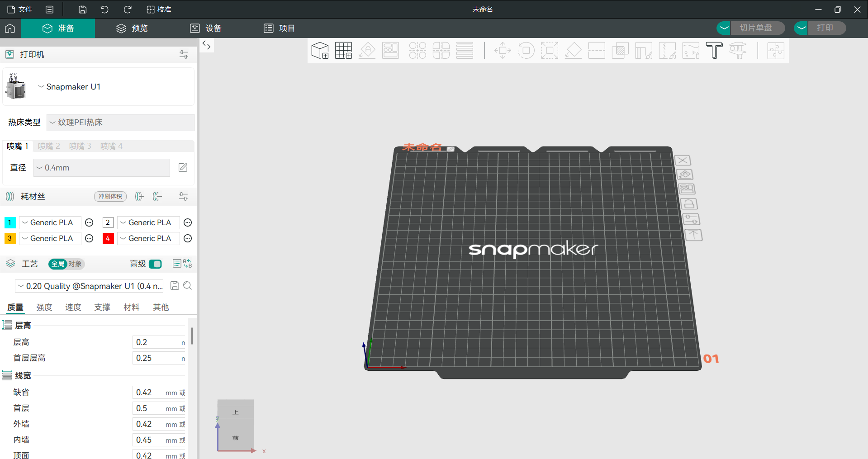Click the Save file icon
868x459 pixels.
point(82,9)
